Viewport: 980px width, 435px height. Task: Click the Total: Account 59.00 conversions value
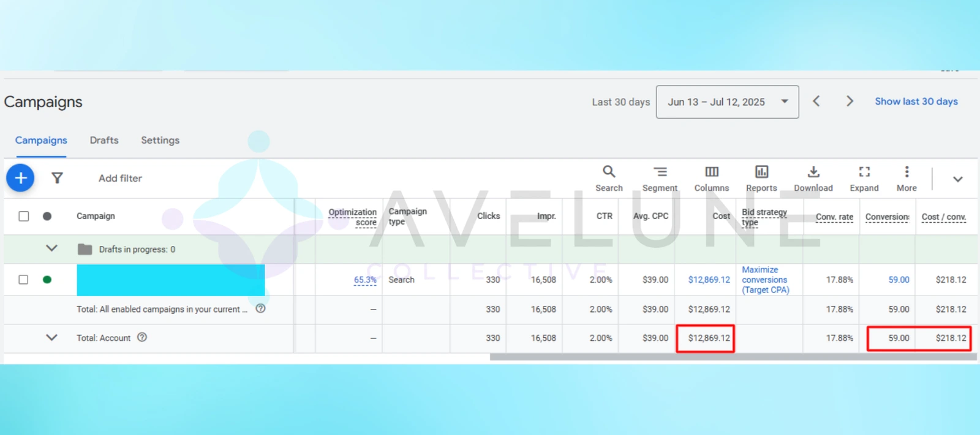(899, 338)
